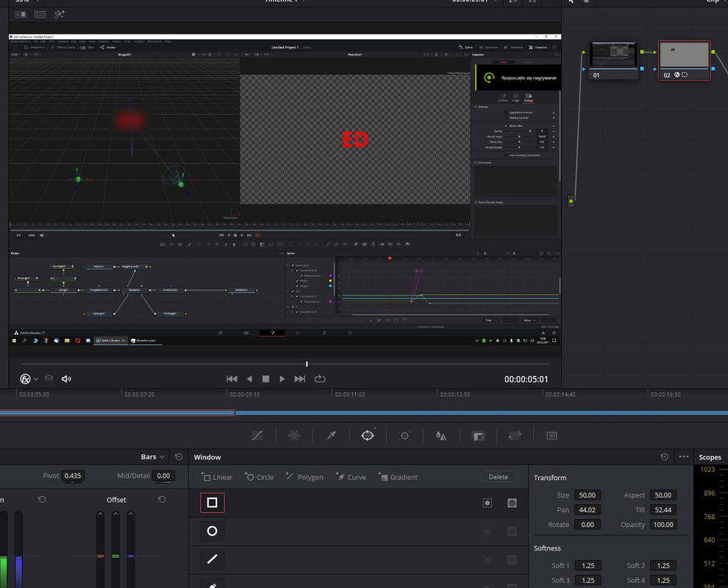Switch to the Scopes panel
This screenshot has height=588, width=728.
click(x=710, y=457)
